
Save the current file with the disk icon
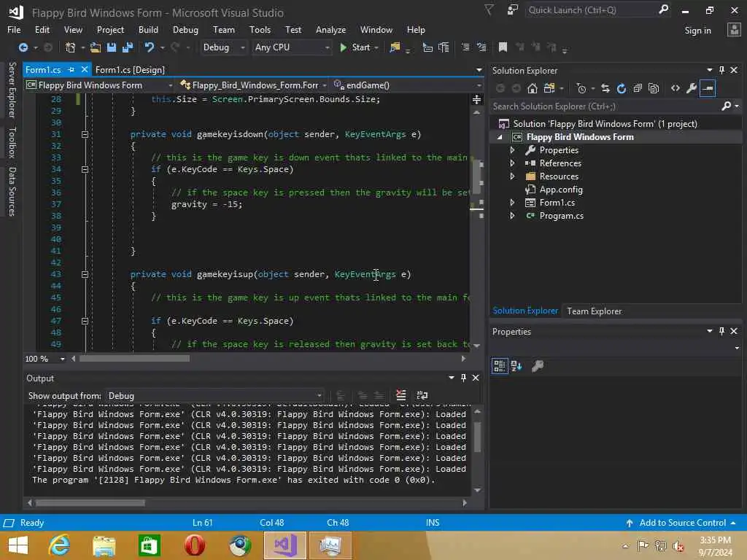[112, 47]
